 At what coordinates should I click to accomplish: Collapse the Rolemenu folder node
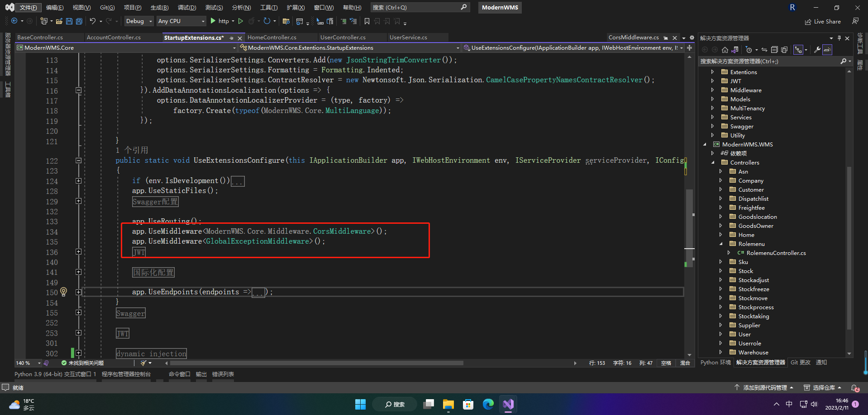(720, 244)
